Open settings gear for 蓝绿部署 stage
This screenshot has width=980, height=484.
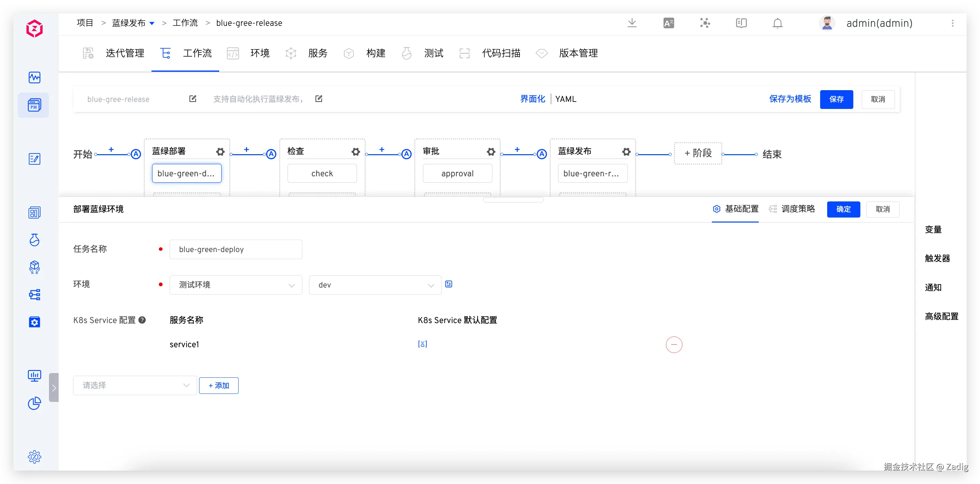coord(220,152)
